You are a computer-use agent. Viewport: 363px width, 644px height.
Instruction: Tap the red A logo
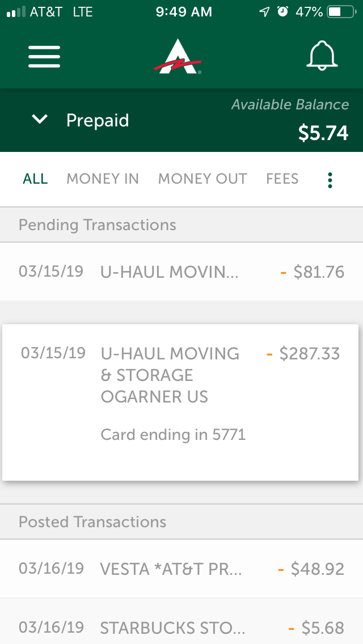click(x=178, y=57)
